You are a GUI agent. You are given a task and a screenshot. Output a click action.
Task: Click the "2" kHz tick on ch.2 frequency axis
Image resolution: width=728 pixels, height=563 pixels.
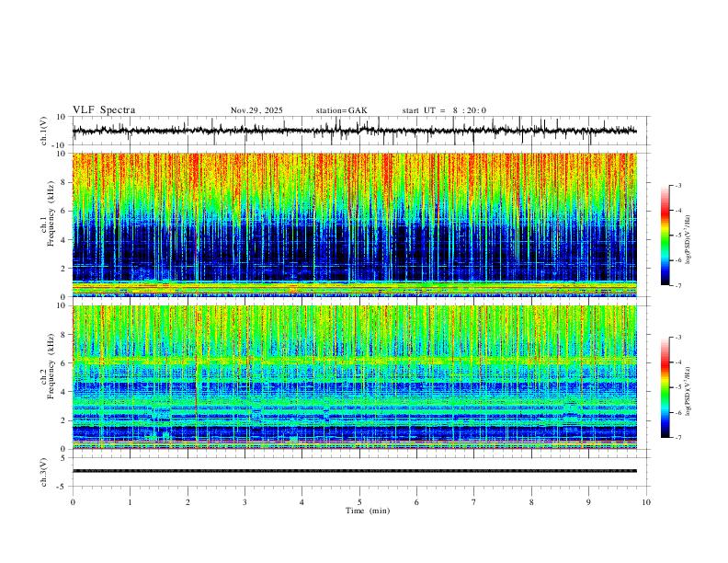click(63, 420)
